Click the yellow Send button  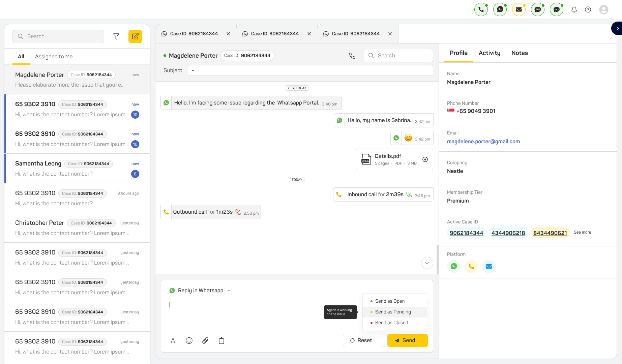coord(407,340)
